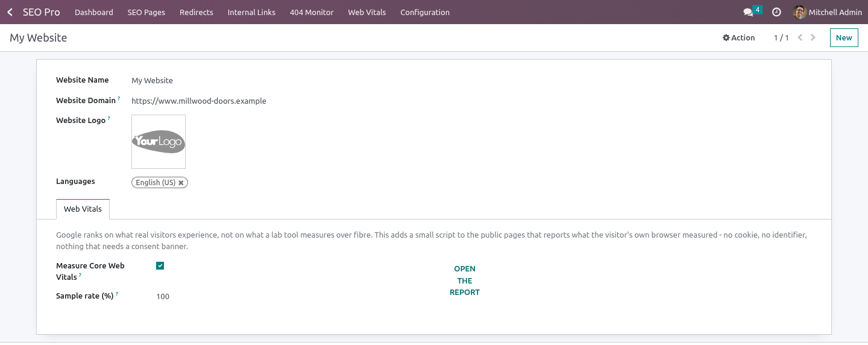This screenshot has height=345, width=868.
Task: Click OPEN THE REPORT button
Action: (x=465, y=280)
